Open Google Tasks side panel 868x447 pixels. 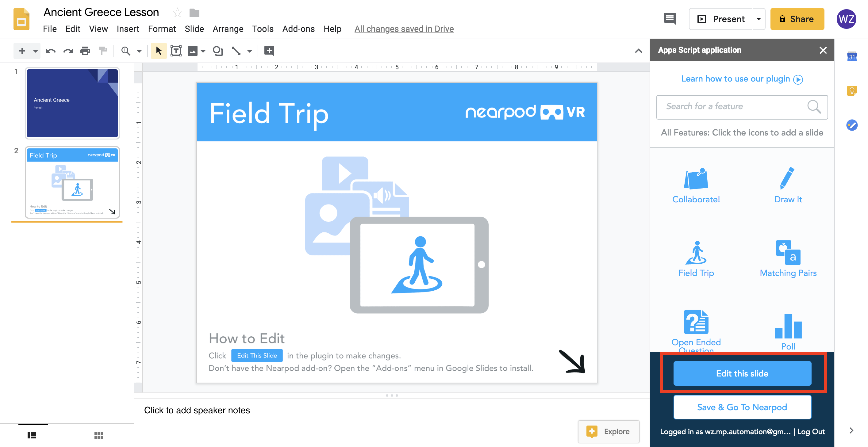tap(851, 125)
